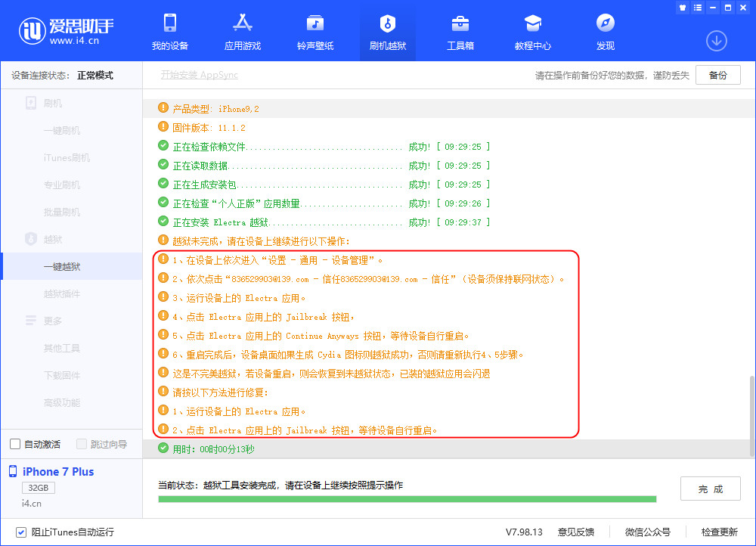The height and width of the screenshot is (546, 756).
Task: Click warning icon beside 请按以下方法进行修复
Action: click(x=163, y=391)
